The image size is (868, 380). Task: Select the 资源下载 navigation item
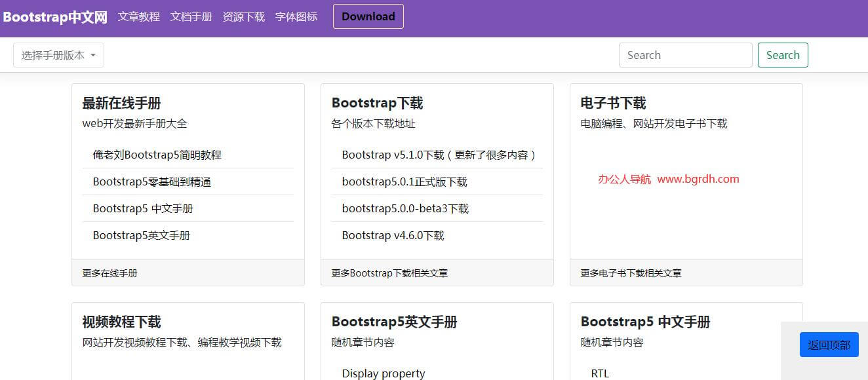[243, 17]
